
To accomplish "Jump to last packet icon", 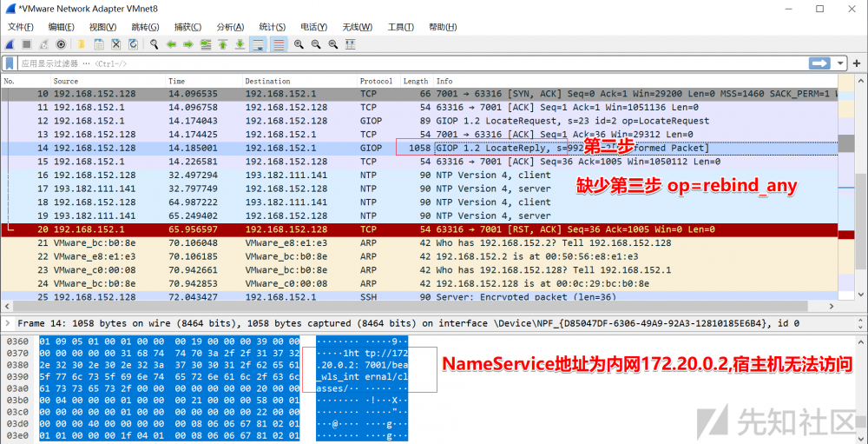I will point(240,44).
